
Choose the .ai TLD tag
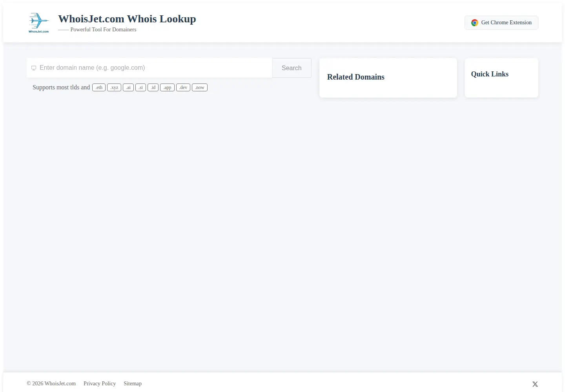tap(128, 87)
